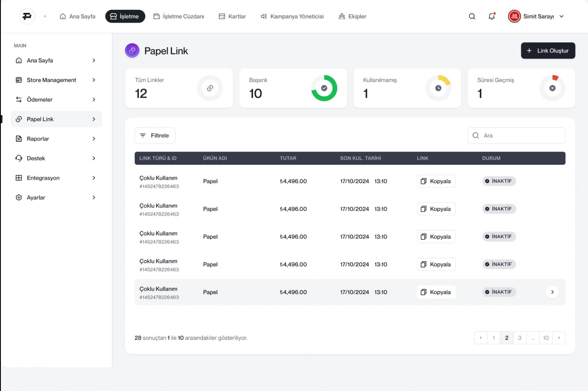Open the Filtrele filter button
Screen dimensions: 588x391
(x=155, y=135)
